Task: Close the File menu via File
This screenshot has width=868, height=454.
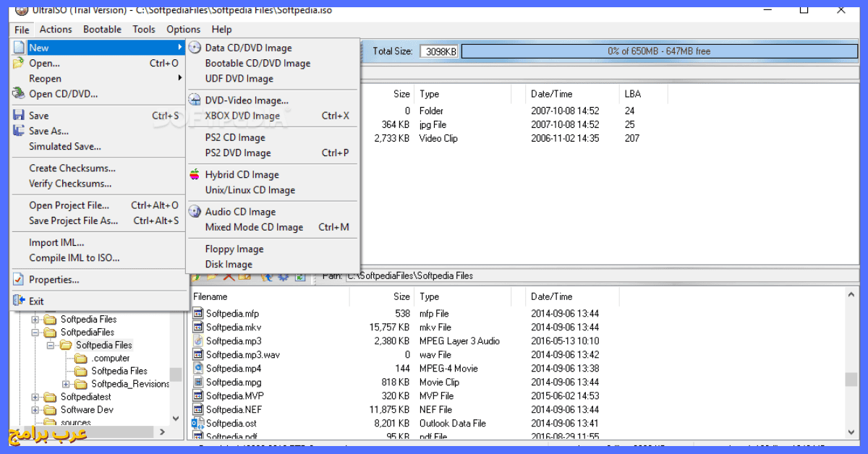Action: click(22, 29)
